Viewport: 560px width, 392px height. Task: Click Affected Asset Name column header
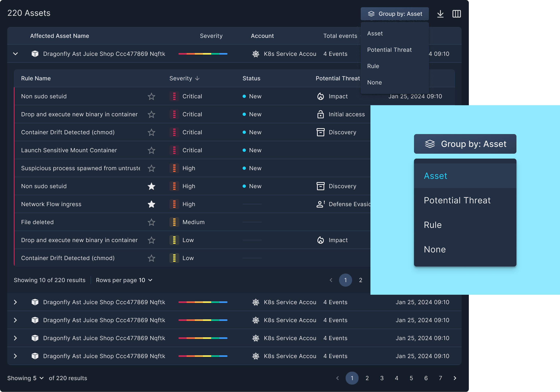[60, 36]
